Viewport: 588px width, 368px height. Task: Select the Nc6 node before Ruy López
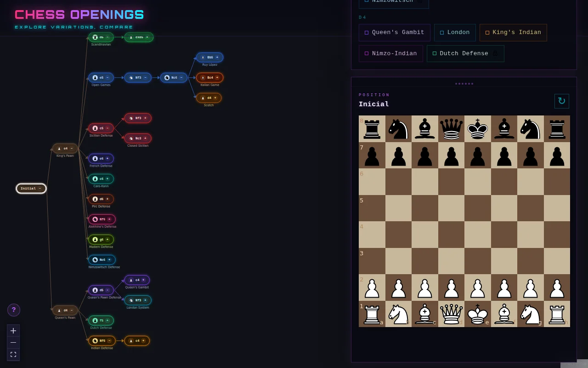[174, 78]
